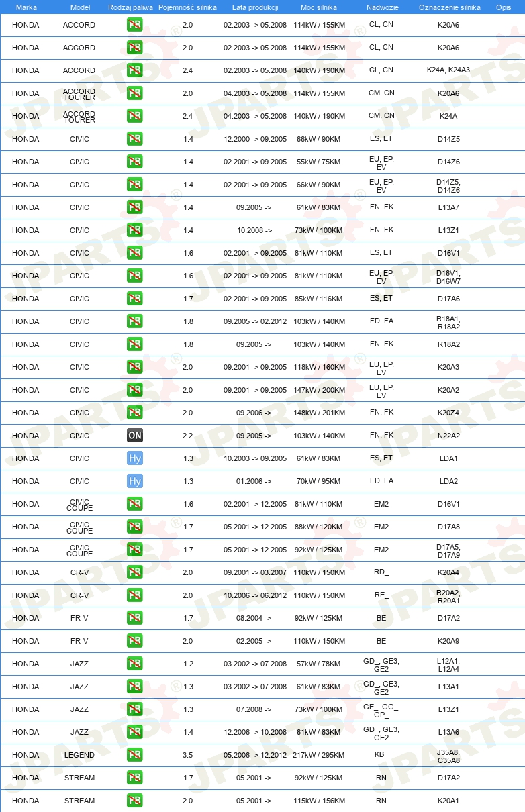Click the engine capacity value 3.5
This screenshot has height=812, width=525.
(x=187, y=755)
